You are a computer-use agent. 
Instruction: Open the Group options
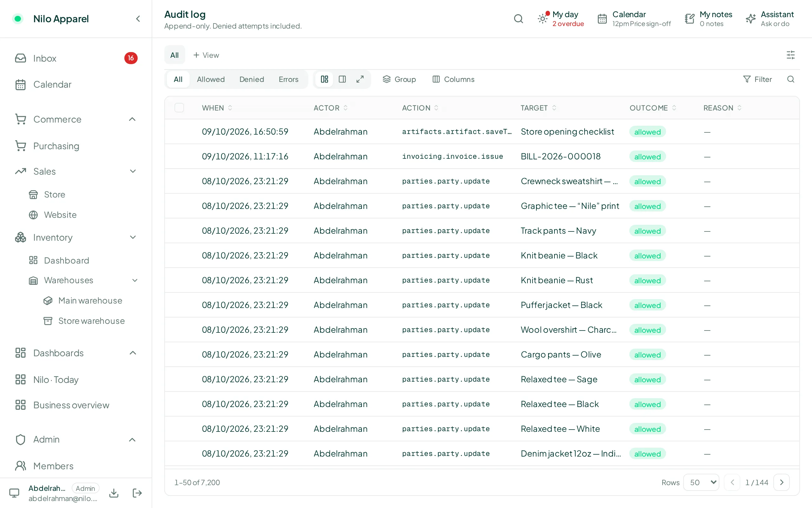pos(399,79)
